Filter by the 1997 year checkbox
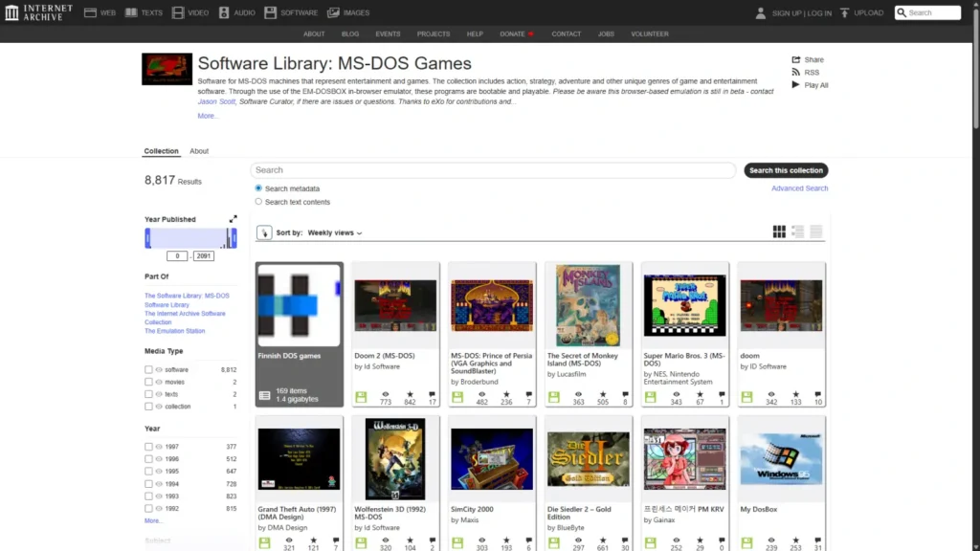980x551 pixels. (x=149, y=448)
